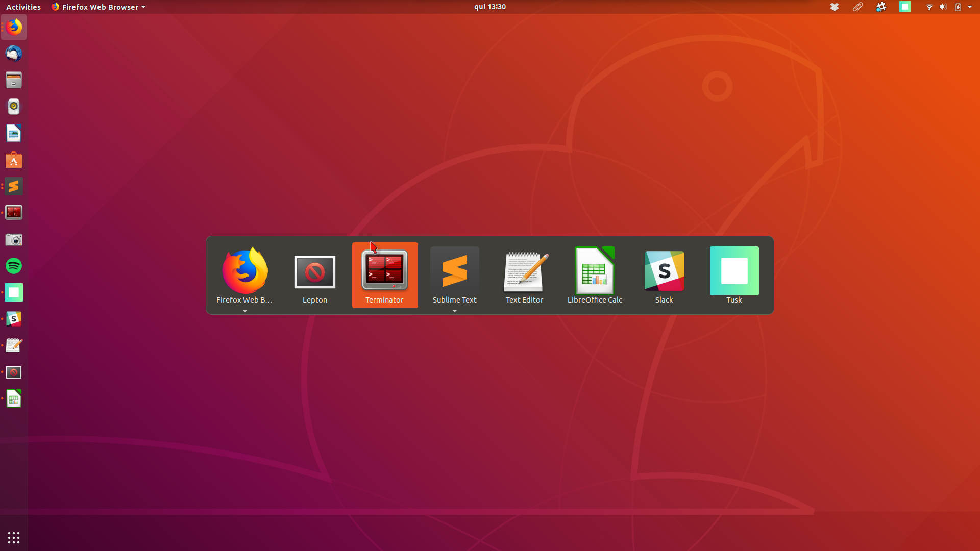Open Files manager from the dock
Viewport: 980px width, 551px height.
(14, 80)
